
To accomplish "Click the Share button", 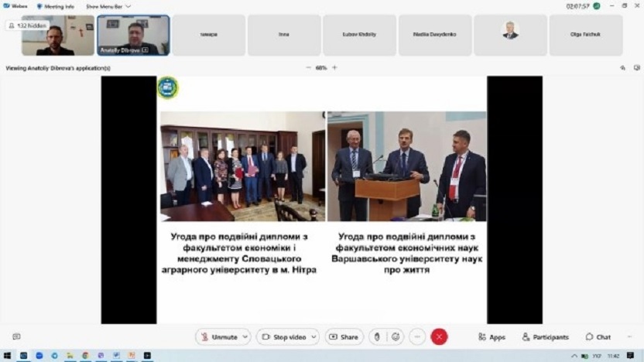I will (x=344, y=337).
